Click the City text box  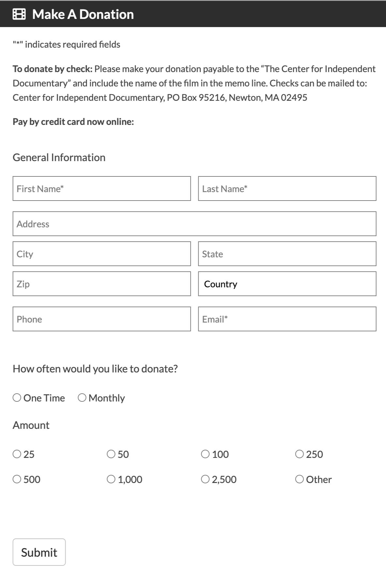pos(102,254)
